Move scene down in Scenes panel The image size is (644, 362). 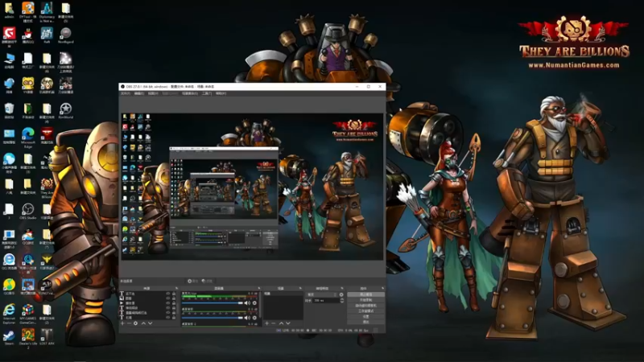(288, 323)
